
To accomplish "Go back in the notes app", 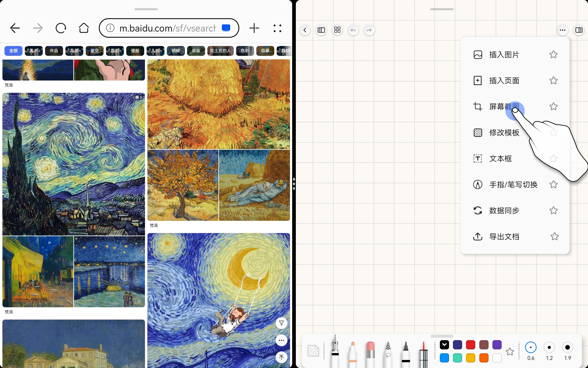I will 305,30.
